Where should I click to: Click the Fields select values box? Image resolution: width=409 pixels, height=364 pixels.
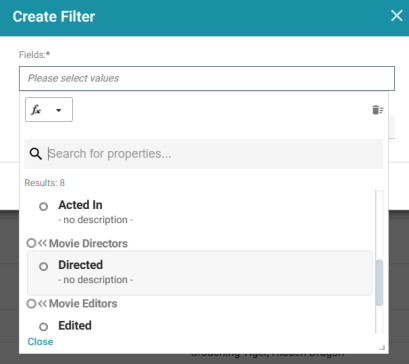pyautogui.click(x=207, y=78)
